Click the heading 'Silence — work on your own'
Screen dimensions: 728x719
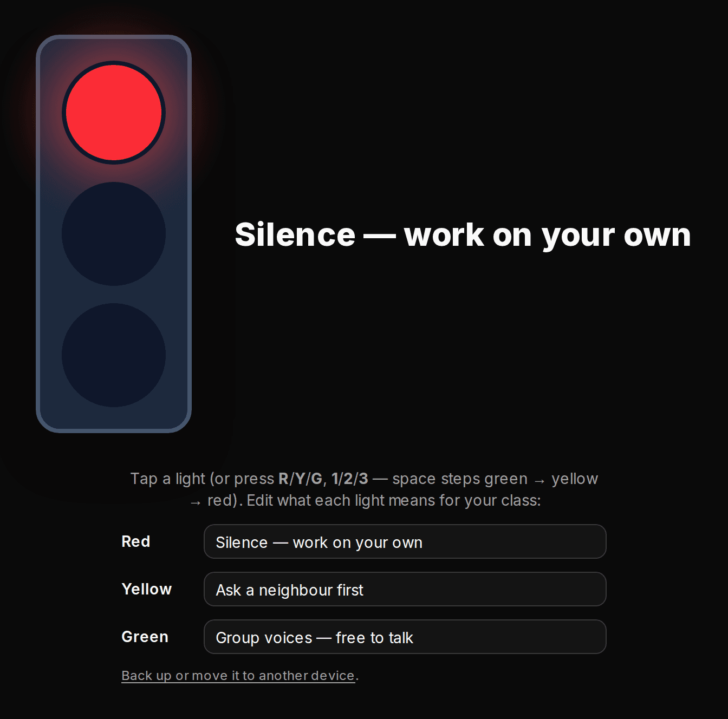pyautogui.click(x=463, y=234)
